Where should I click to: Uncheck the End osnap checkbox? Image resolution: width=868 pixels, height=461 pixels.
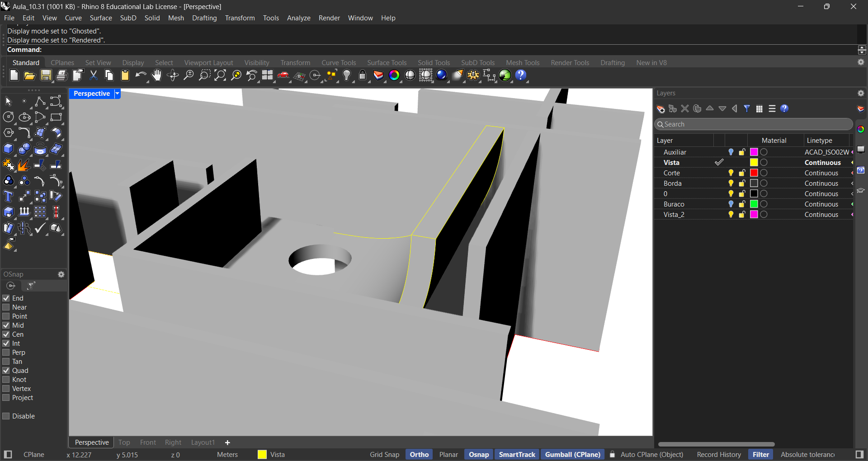(x=6, y=298)
